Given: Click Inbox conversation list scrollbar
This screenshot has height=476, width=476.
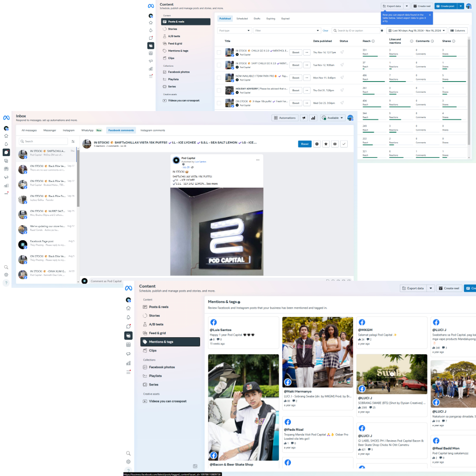Looking at the screenshot, I should (78, 178).
